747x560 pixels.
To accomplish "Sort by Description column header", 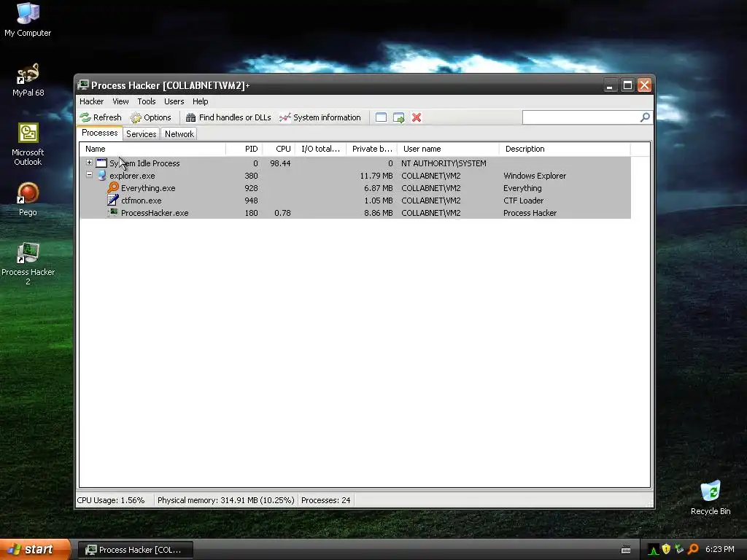I will pyautogui.click(x=565, y=149).
